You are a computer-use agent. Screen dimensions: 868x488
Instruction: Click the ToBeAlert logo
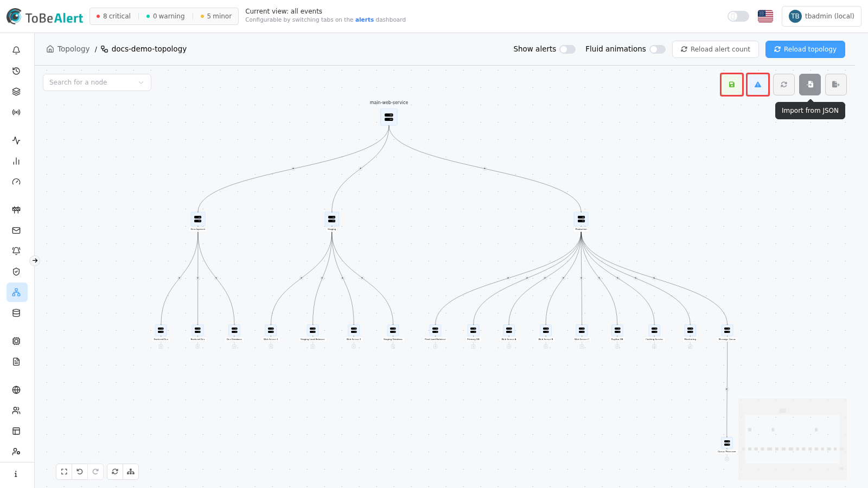coord(45,17)
